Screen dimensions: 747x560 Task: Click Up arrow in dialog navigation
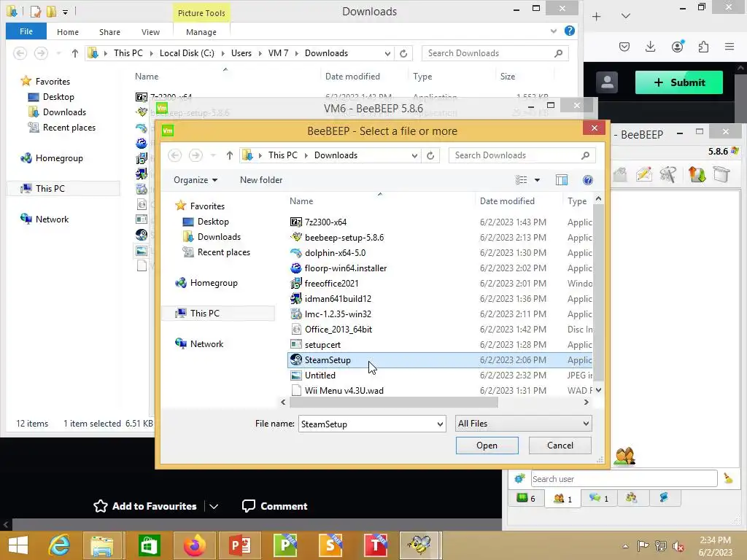coord(229,155)
